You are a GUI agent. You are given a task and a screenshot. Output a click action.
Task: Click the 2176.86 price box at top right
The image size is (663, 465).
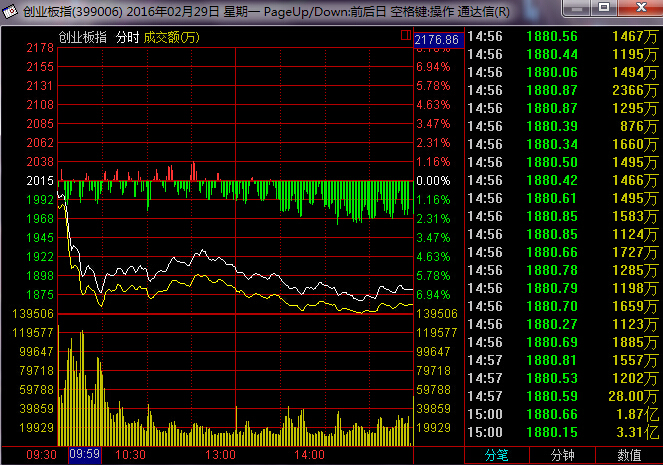pyautogui.click(x=438, y=40)
